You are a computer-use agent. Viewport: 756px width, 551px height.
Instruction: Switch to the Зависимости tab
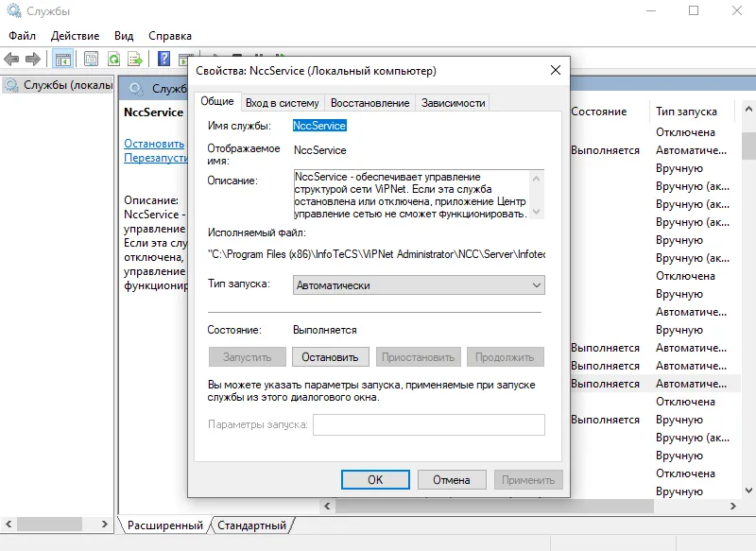tap(453, 103)
